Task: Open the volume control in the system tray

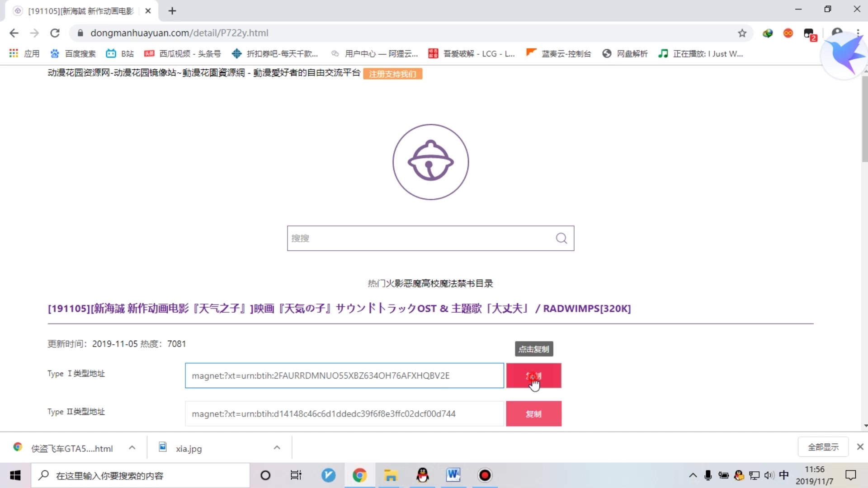Action: coord(769,475)
